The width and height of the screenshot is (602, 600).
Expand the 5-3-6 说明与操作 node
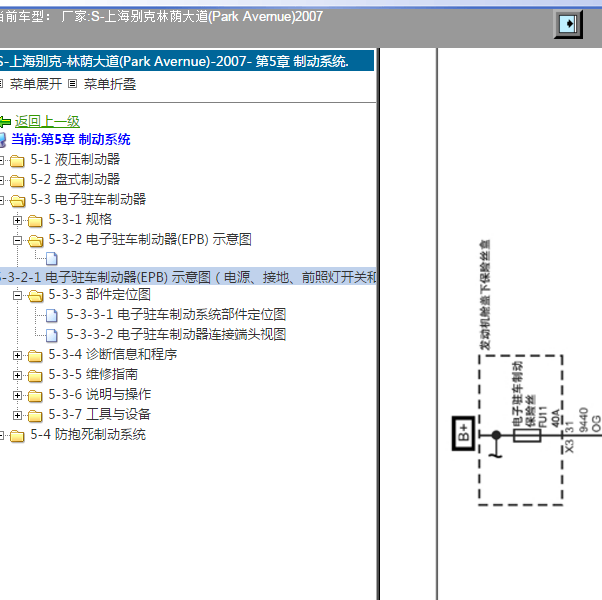(x=17, y=395)
